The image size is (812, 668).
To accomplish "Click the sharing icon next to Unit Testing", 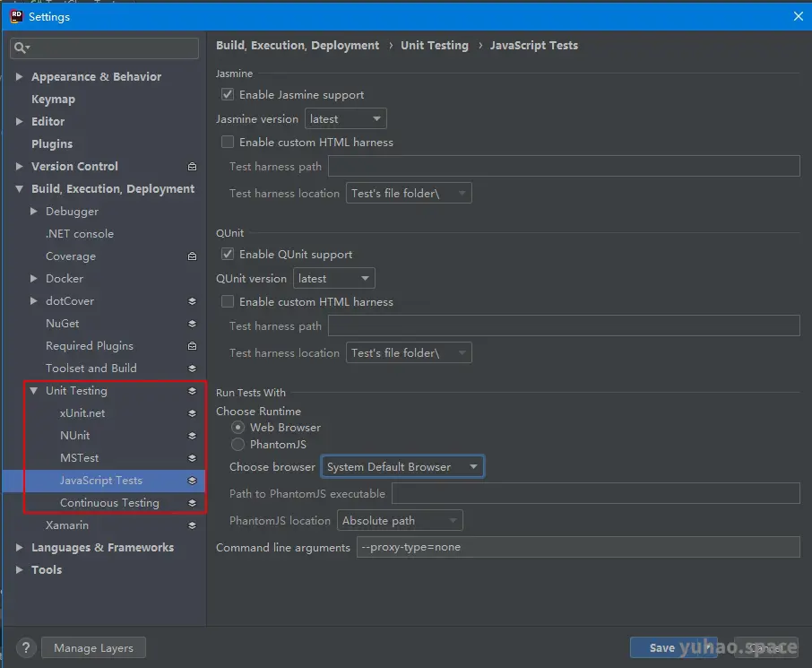I will tap(191, 390).
